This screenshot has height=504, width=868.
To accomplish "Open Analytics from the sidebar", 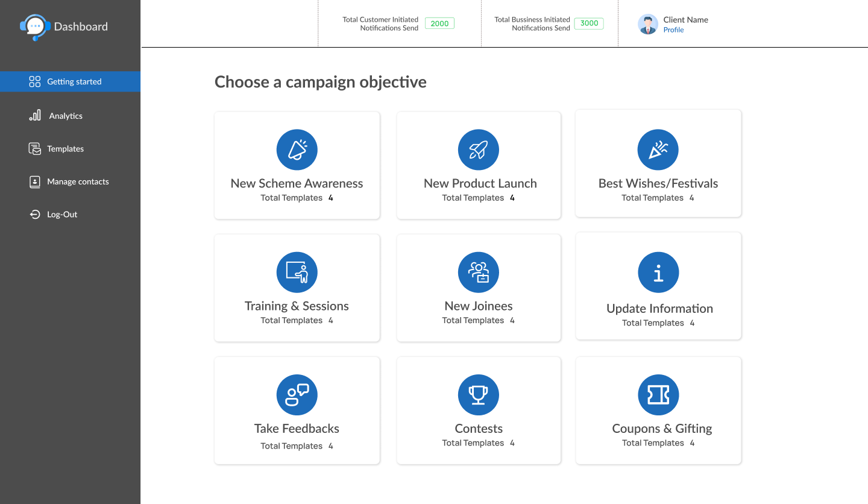I will coord(65,116).
